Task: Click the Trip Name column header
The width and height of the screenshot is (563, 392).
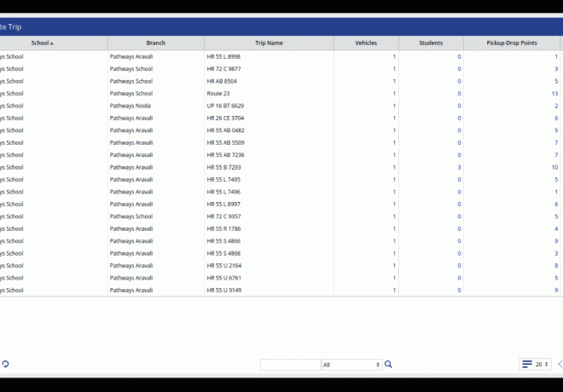Action: pyautogui.click(x=269, y=43)
